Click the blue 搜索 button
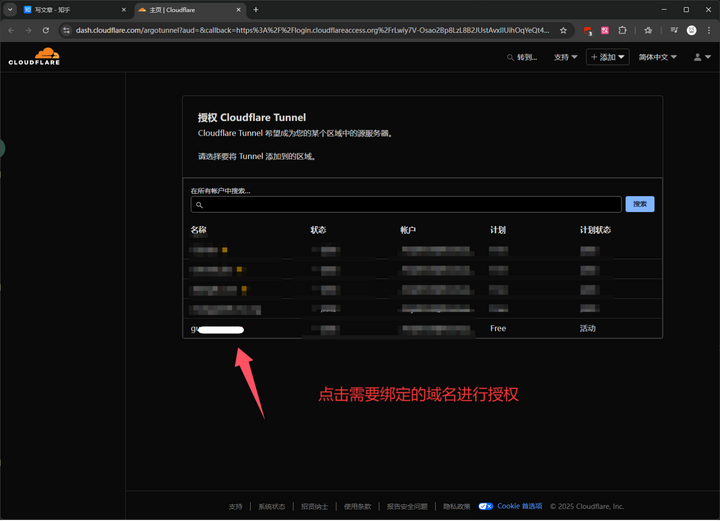720x521 pixels. 640,204
